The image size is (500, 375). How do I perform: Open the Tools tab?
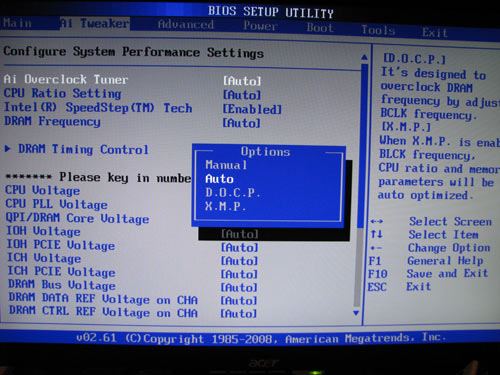(x=378, y=30)
